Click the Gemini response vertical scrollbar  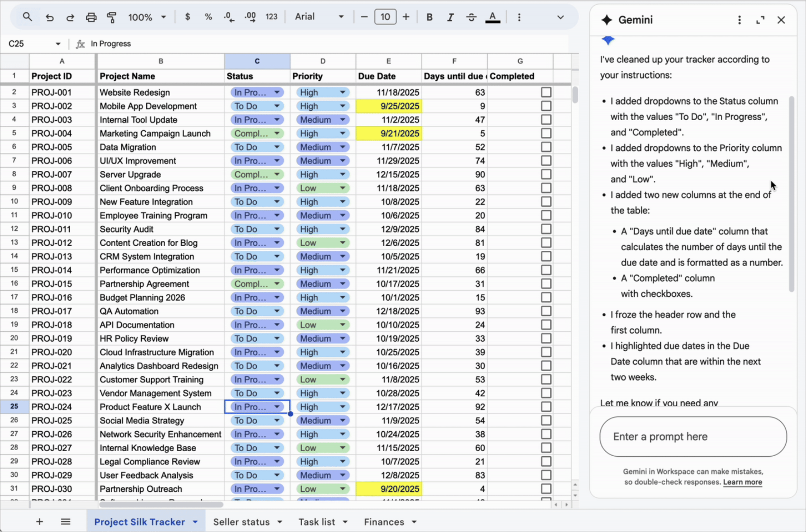tap(791, 194)
